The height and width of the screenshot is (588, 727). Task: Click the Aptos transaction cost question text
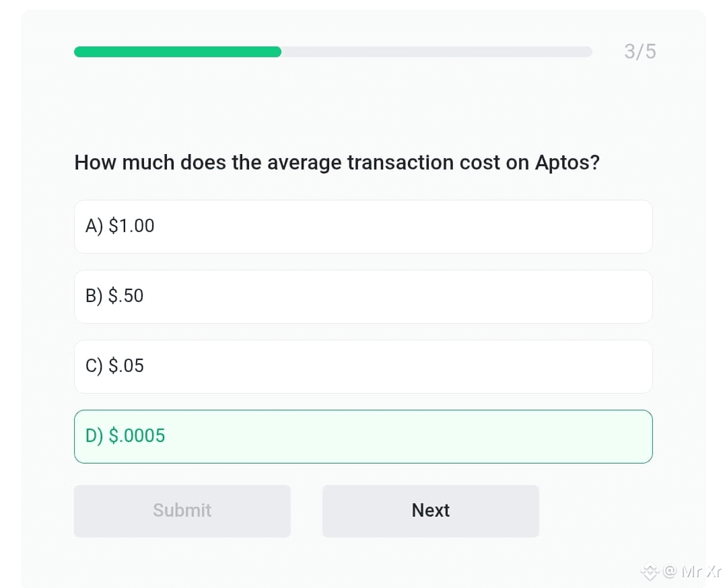(x=337, y=163)
